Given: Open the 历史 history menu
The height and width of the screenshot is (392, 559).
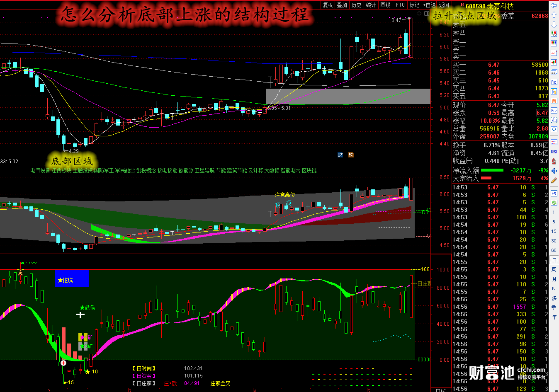Looking at the screenshot, I should (x=357, y=5).
